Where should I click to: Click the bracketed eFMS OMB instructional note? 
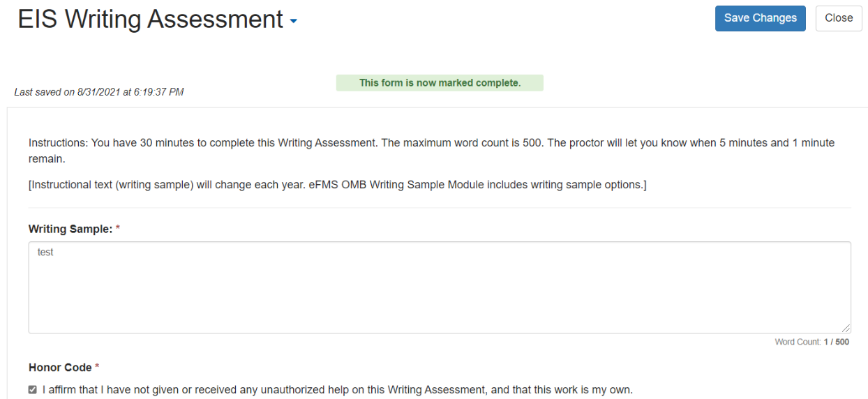[x=338, y=185]
